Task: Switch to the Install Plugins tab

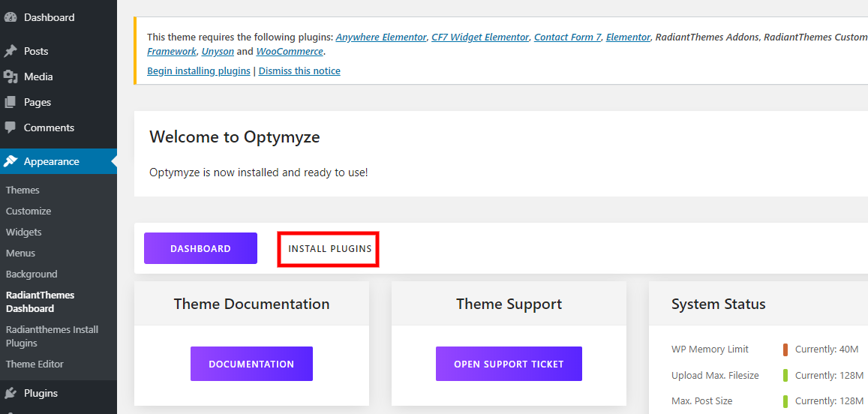Action: 329,248
